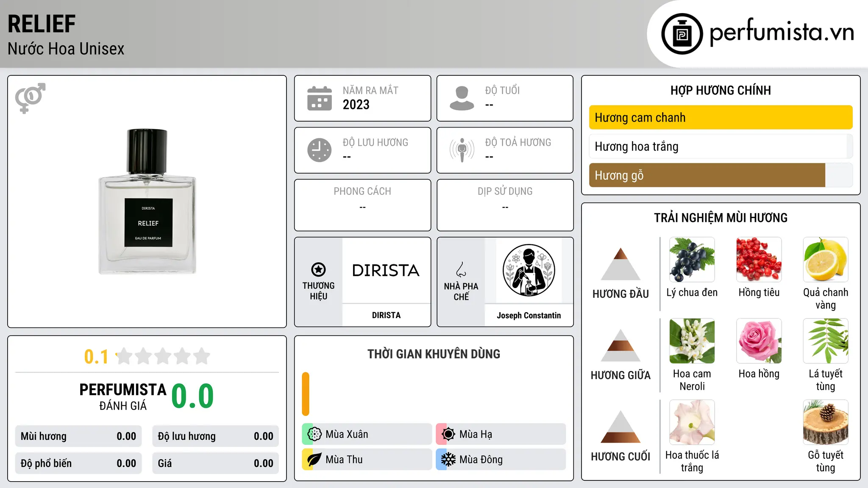
Task: Click the Thời gian khuyên dùng heading
Action: [x=434, y=354]
